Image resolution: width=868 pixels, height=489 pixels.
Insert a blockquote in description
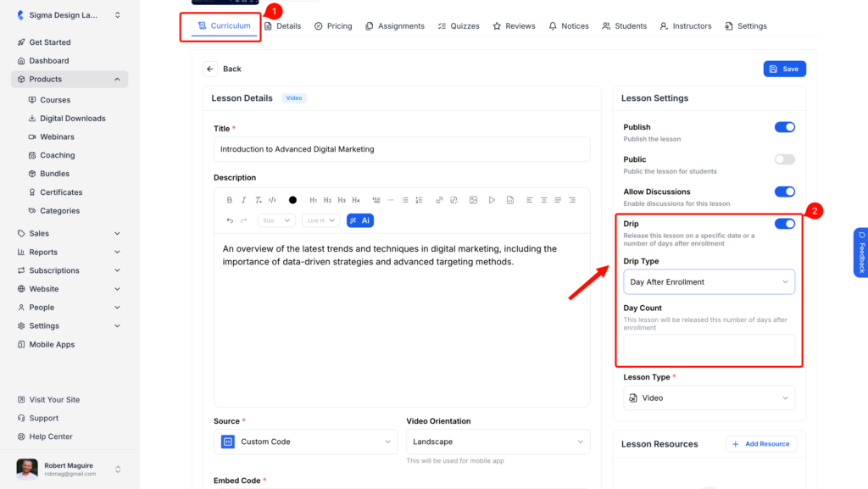pos(376,200)
